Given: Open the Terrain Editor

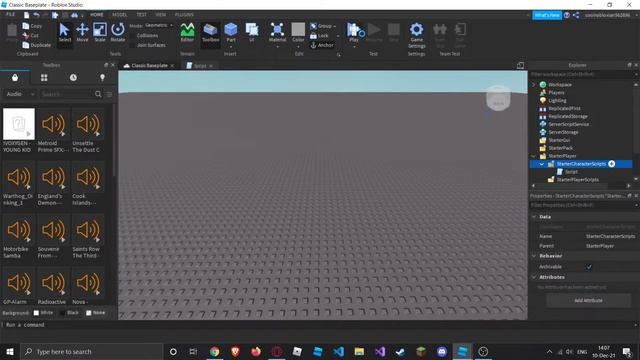Looking at the screenshot, I should [187, 33].
